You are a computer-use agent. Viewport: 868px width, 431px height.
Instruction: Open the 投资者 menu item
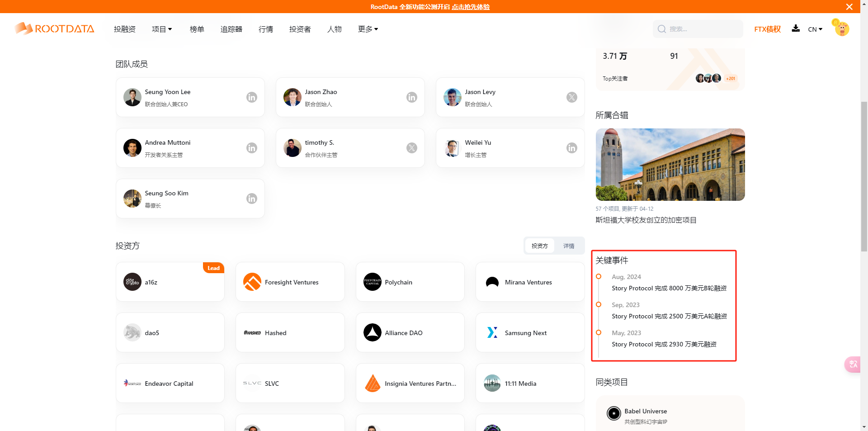(x=300, y=29)
